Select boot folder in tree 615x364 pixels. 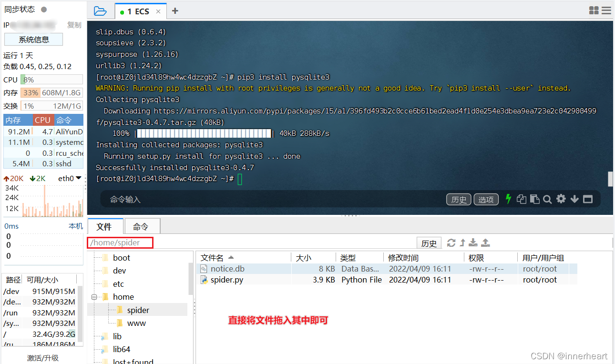(122, 258)
